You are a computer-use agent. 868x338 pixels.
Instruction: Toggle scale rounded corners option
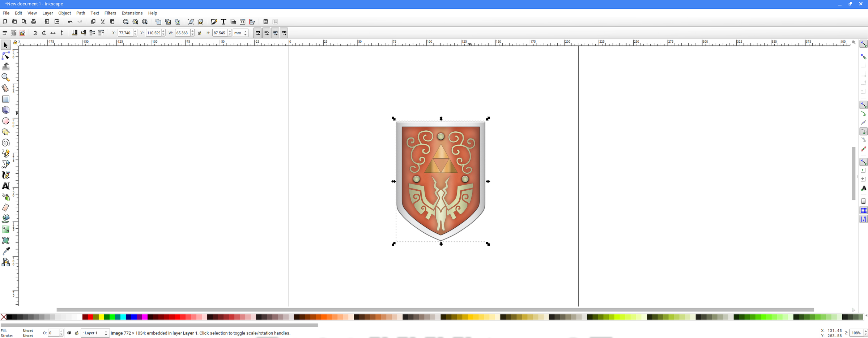[x=266, y=33]
